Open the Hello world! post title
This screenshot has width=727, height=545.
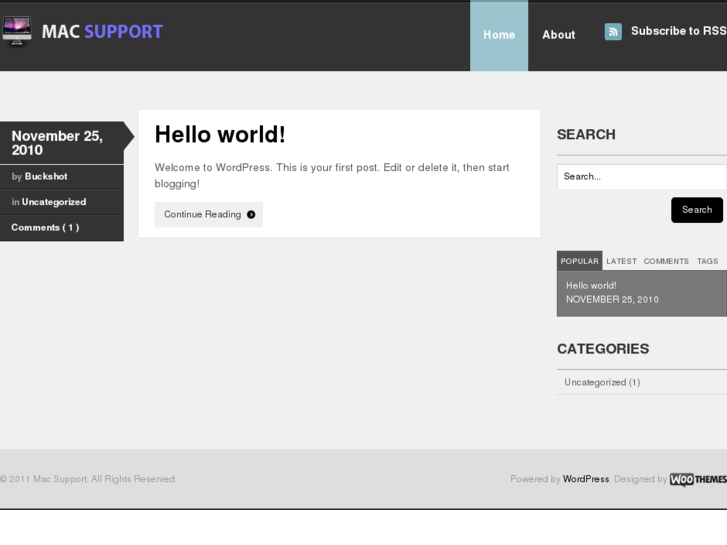click(220, 135)
